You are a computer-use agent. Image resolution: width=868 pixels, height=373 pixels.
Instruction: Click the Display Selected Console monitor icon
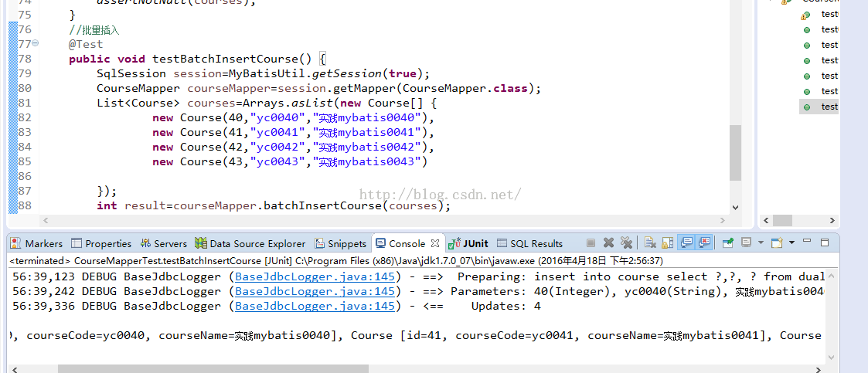tap(746, 242)
